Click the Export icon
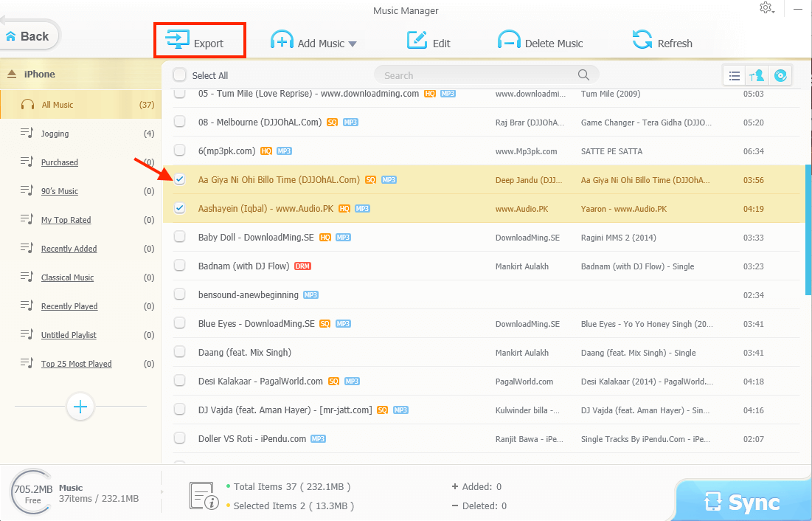The width and height of the screenshot is (812, 521). click(x=177, y=40)
